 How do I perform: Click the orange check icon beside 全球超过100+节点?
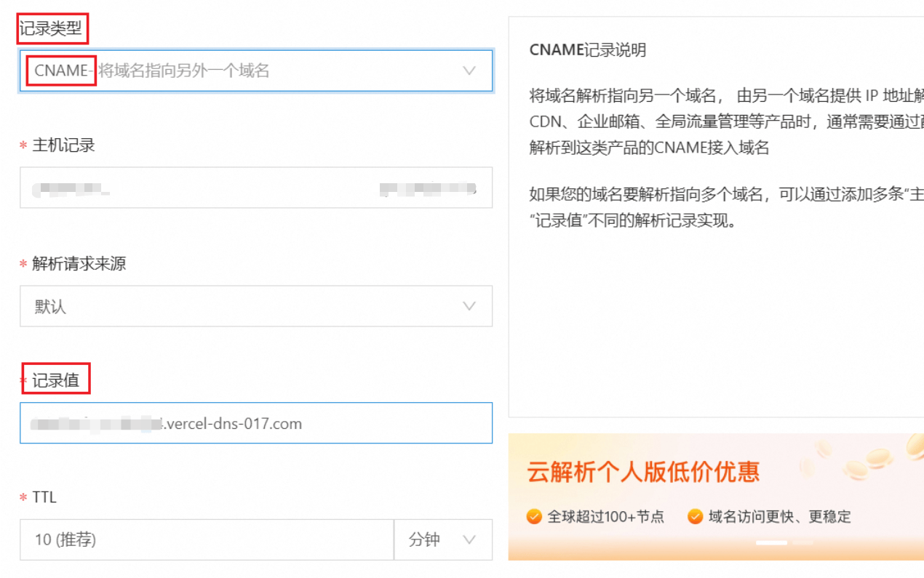click(535, 517)
